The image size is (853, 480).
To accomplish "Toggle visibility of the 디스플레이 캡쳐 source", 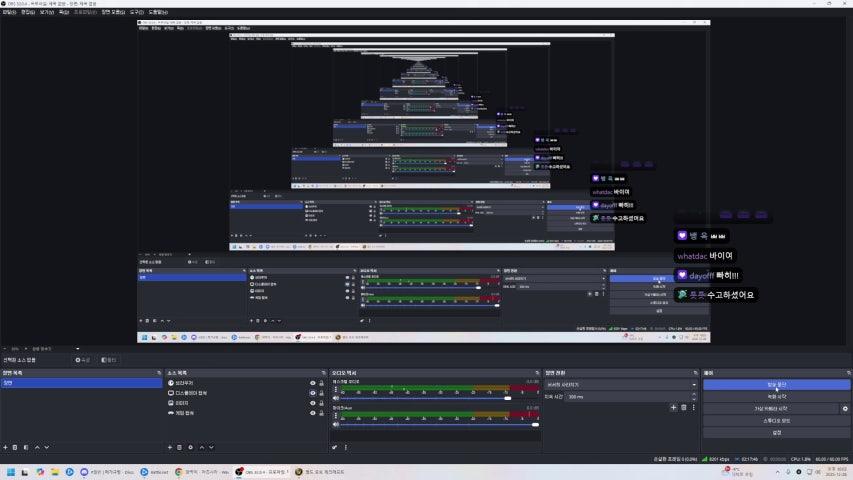I will 313,393.
